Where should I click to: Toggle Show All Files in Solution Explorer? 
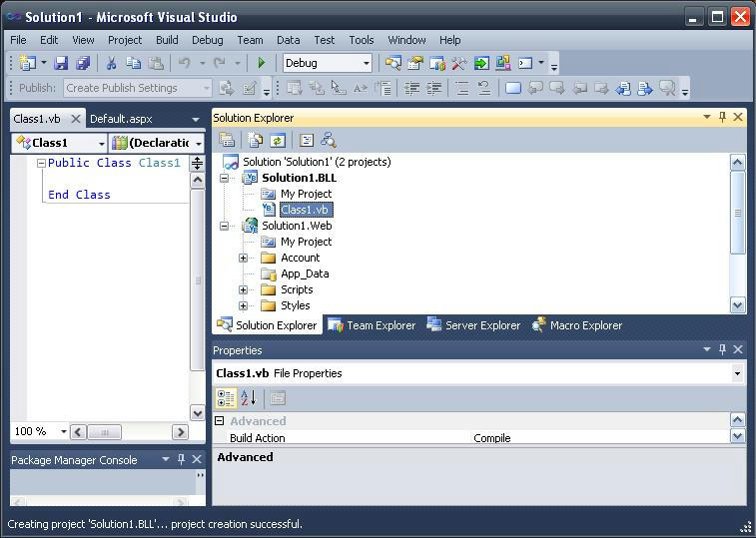[255, 141]
